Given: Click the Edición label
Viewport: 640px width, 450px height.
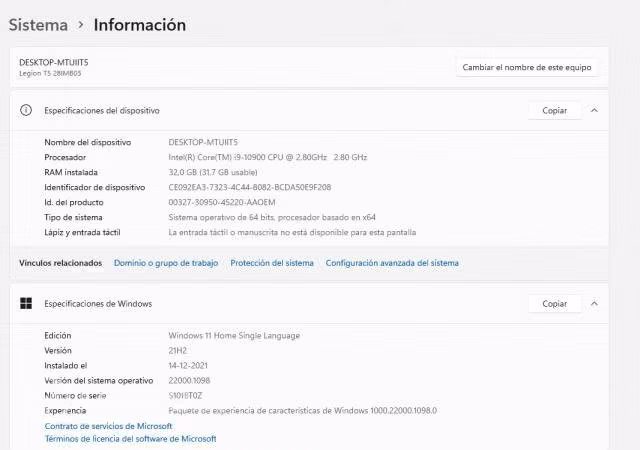Looking at the screenshot, I should [58, 336].
